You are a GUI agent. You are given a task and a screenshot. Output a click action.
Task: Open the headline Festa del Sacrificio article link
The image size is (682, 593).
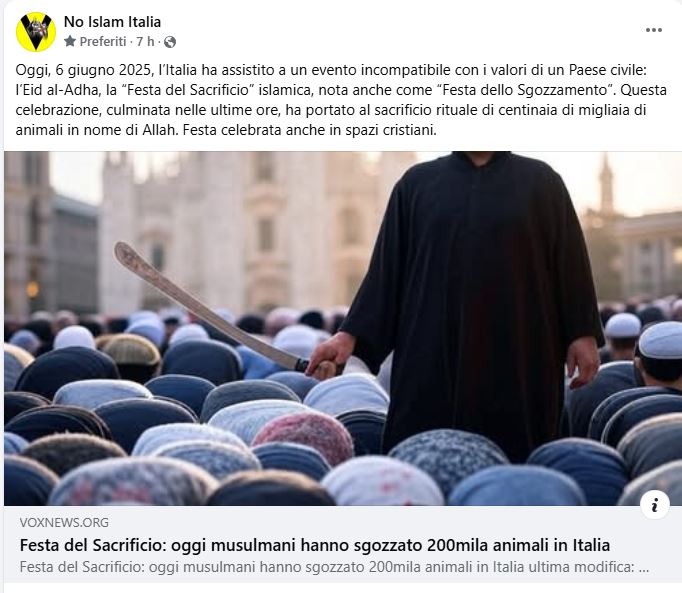[314, 545]
